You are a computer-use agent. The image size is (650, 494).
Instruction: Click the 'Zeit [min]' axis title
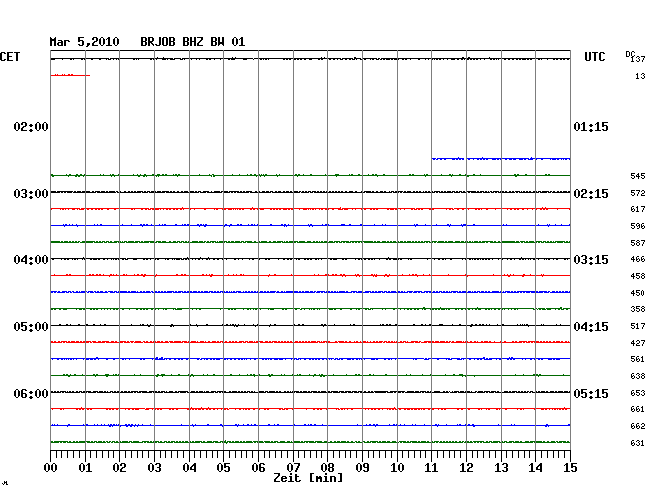pos(308,478)
